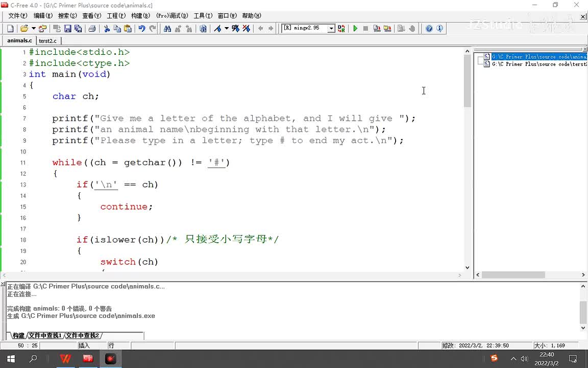
Task: Open the (Pro)调试(D) menu
Action: [x=172, y=16]
